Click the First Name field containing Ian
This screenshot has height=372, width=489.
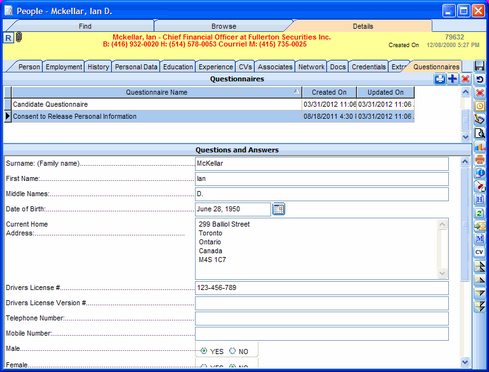[x=322, y=179]
